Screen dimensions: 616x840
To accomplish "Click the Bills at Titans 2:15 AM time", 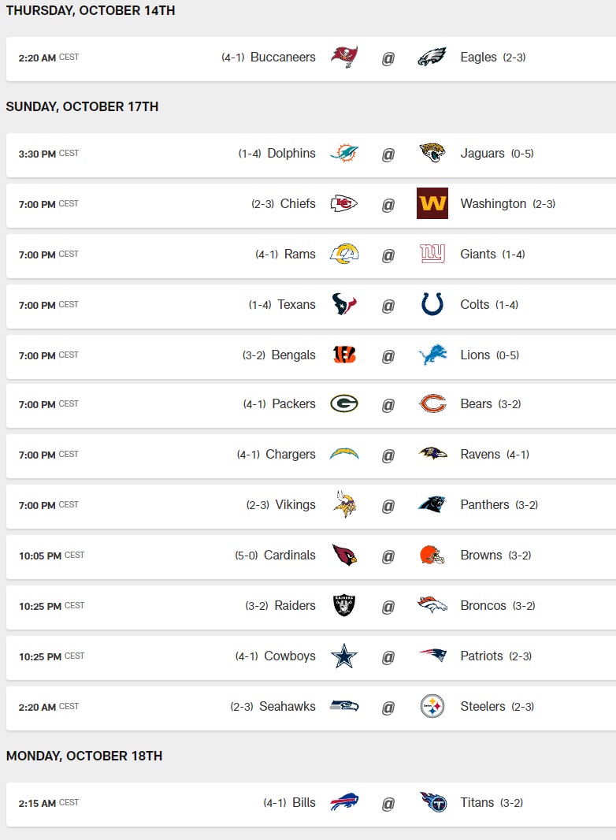I will point(37,804).
